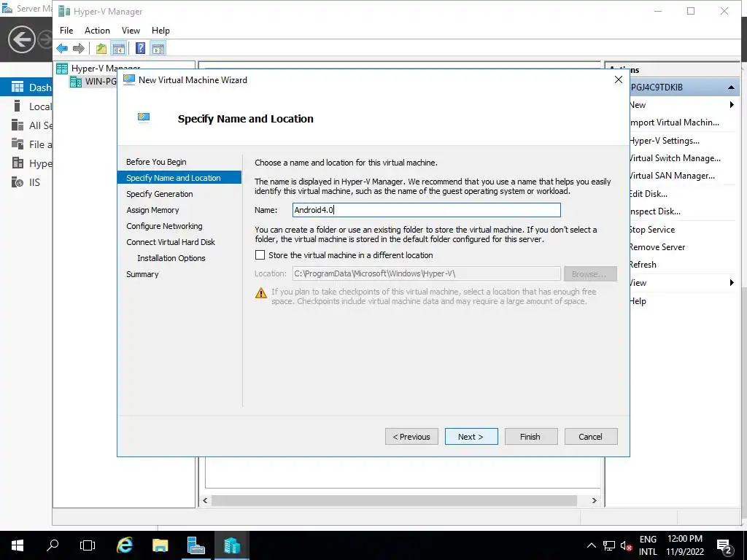The width and height of the screenshot is (747, 560).
Task: Go to Installation Options wizard step
Action: point(171,258)
